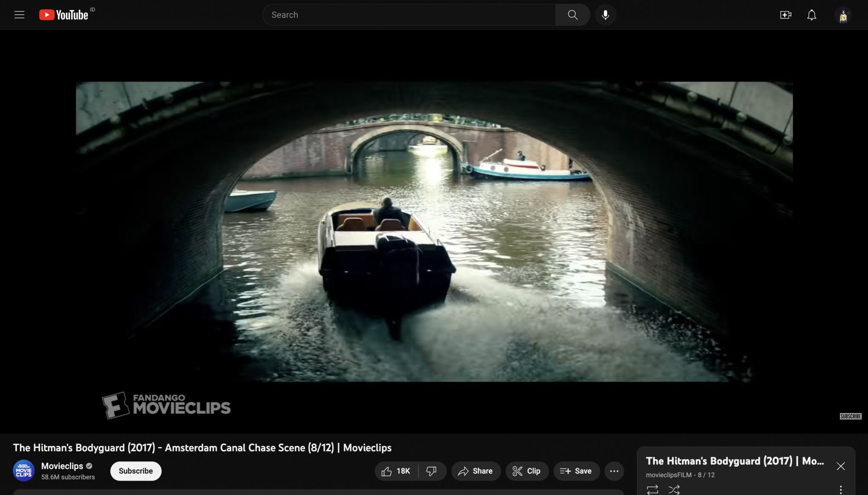Click the magnifier search button
This screenshot has width=868, height=495.
click(x=573, y=15)
